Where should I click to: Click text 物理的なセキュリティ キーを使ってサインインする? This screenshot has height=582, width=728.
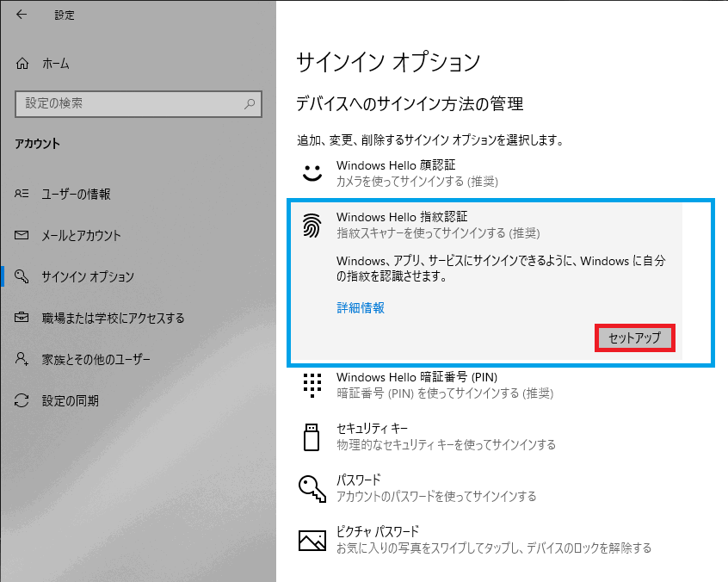(x=446, y=445)
